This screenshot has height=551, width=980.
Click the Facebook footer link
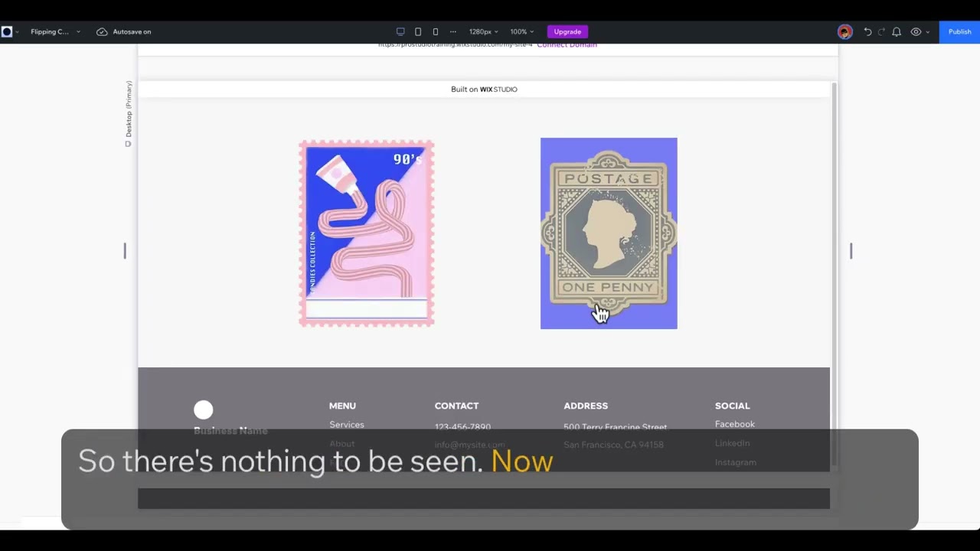pos(735,424)
